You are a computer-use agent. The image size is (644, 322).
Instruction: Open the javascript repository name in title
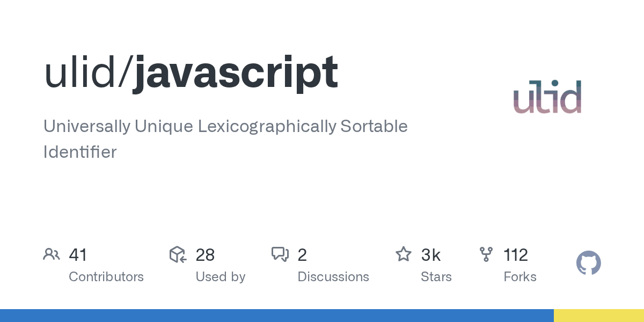coord(235,74)
